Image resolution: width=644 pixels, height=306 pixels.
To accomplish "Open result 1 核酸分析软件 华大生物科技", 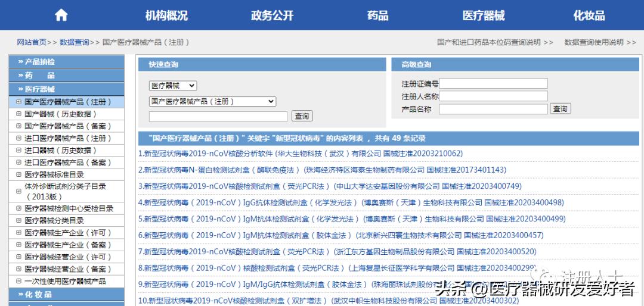I will [300, 154].
